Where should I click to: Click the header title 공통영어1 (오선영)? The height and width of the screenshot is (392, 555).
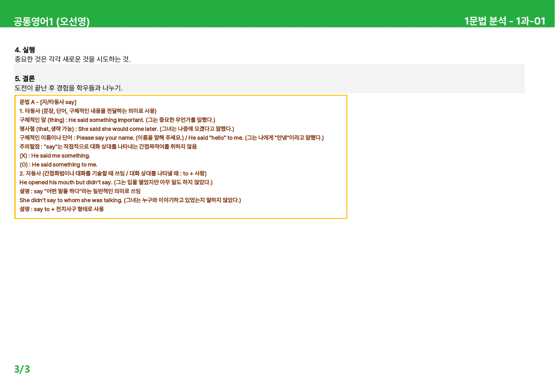tap(52, 21)
